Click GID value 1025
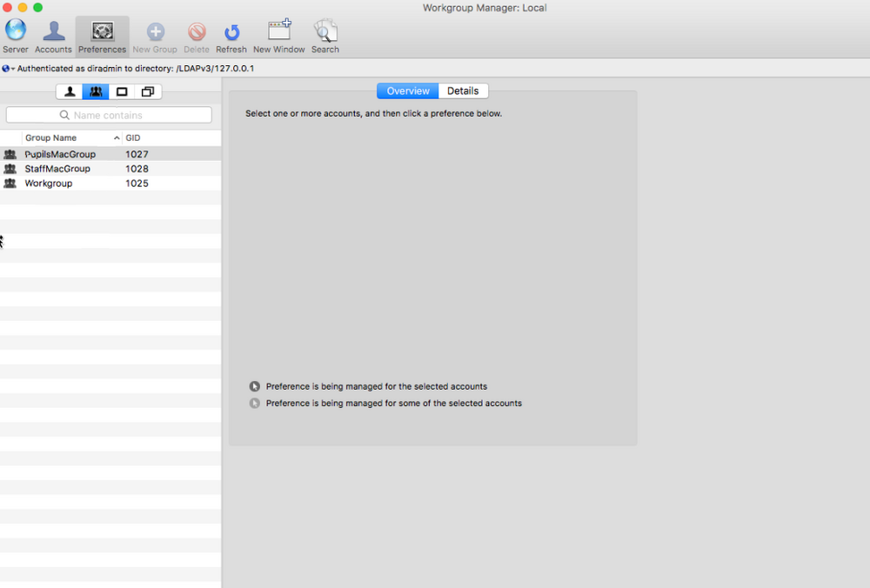 pyautogui.click(x=137, y=183)
